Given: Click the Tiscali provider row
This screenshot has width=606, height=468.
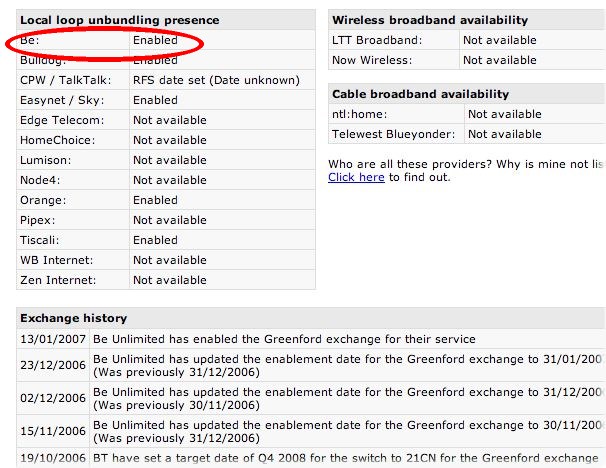Looking at the screenshot, I should click(x=166, y=240).
